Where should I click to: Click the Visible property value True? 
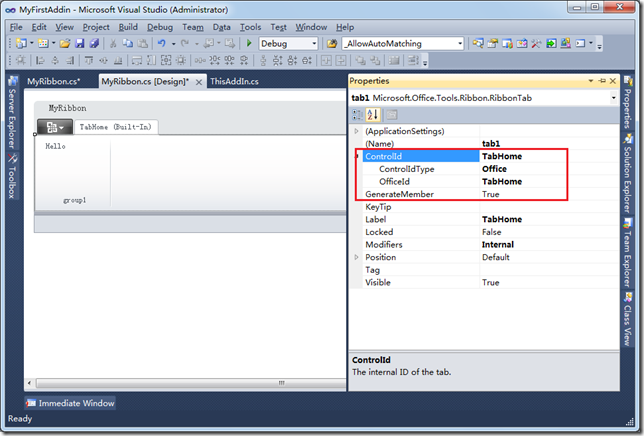(x=549, y=282)
